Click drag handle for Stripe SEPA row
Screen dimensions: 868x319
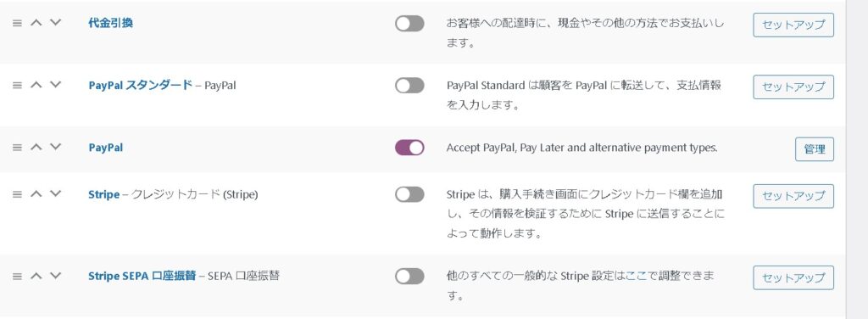click(17, 276)
